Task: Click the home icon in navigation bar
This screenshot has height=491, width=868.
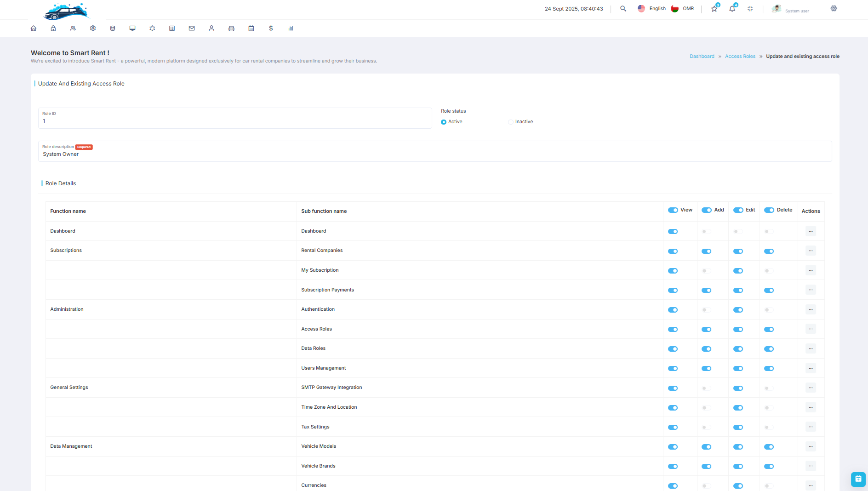Action: [34, 29]
